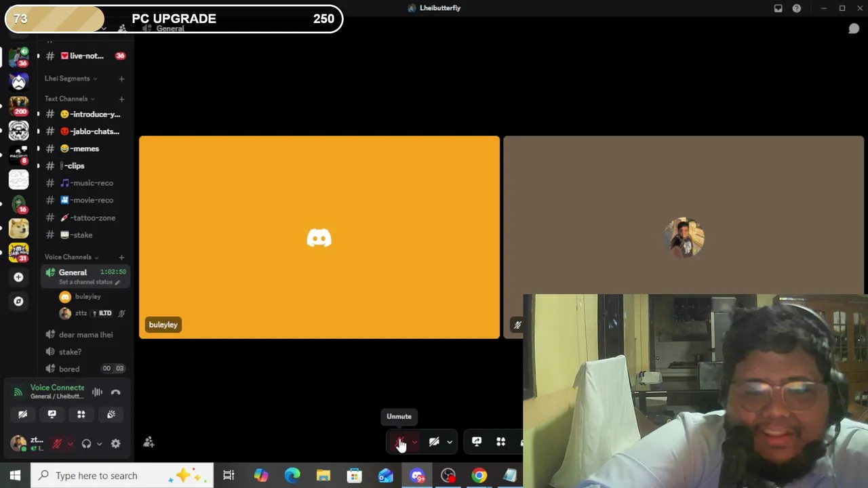
Task: Join the dear mama lhei voice channel
Action: 86,335
